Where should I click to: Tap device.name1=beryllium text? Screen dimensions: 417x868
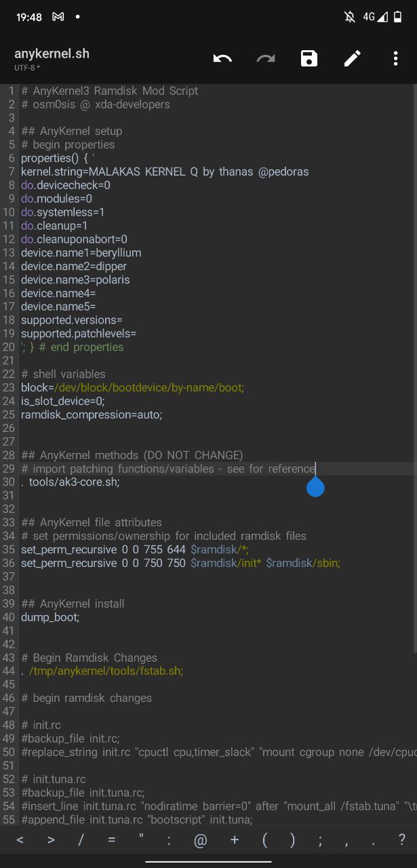tap(81, 253)
